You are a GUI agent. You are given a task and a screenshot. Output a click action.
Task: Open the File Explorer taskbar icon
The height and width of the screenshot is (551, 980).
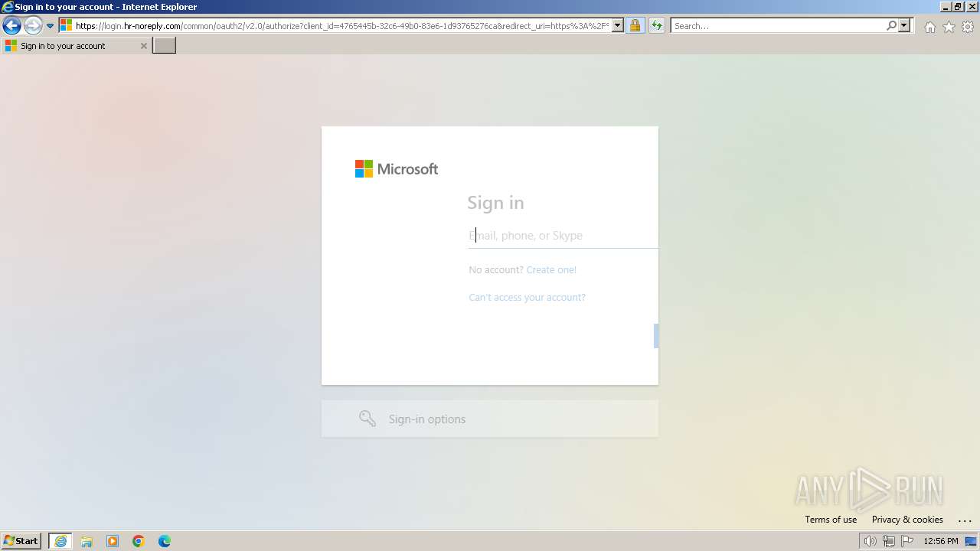tap(87, 541)
